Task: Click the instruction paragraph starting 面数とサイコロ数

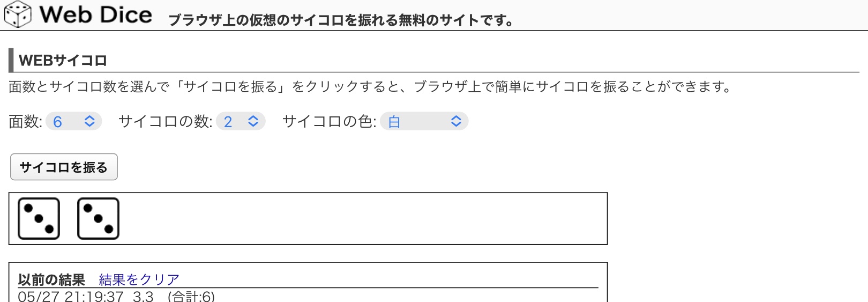Action: [370, 87]
